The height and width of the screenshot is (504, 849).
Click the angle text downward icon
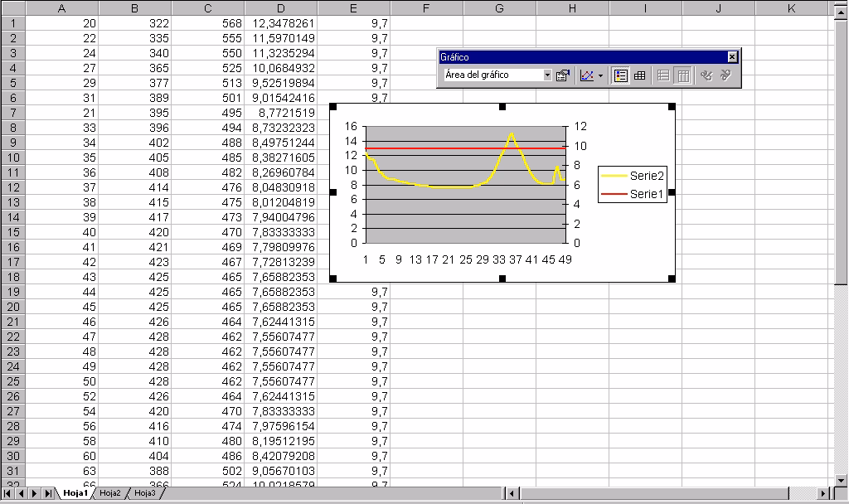point(706,75)
